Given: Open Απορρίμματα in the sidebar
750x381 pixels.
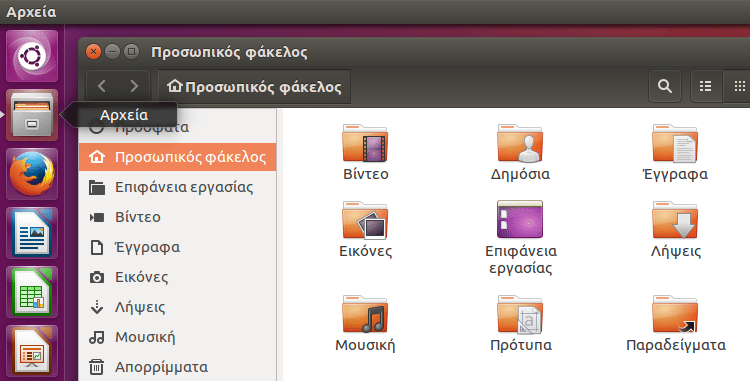Looking at the screenshot, I should (177, 367).
